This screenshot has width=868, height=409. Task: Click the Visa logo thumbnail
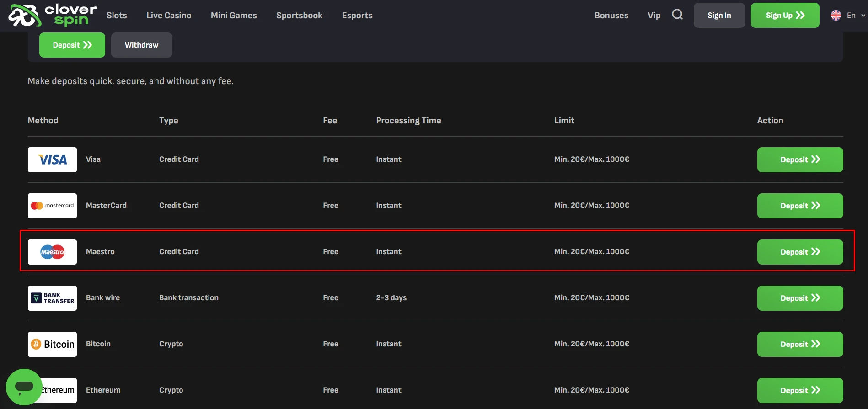click(x=52, y=159)
